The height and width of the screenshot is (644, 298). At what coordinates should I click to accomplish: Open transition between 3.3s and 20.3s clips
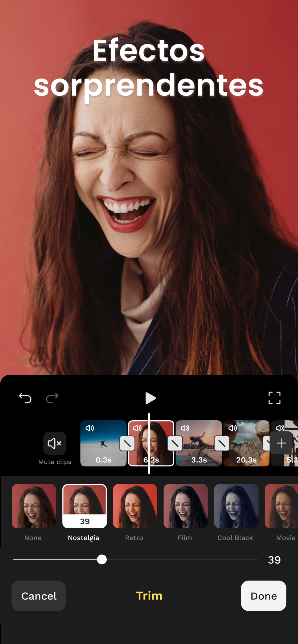coord(222,443)
